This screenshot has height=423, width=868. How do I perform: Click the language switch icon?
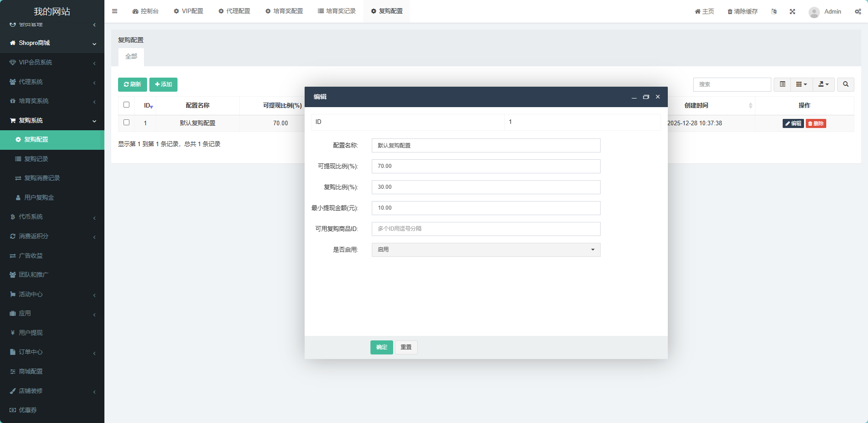click(774, 11)
